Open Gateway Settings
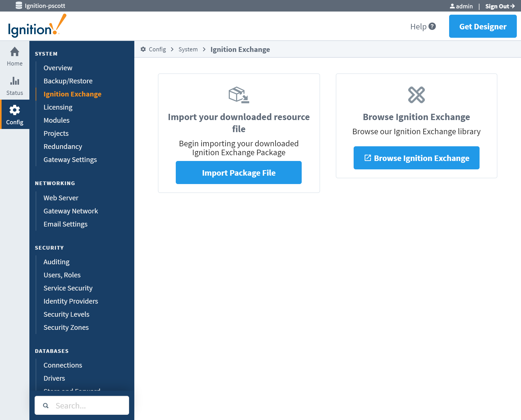Image resolution: width=521 pixels, height=420 pixels. coord(70,159)
